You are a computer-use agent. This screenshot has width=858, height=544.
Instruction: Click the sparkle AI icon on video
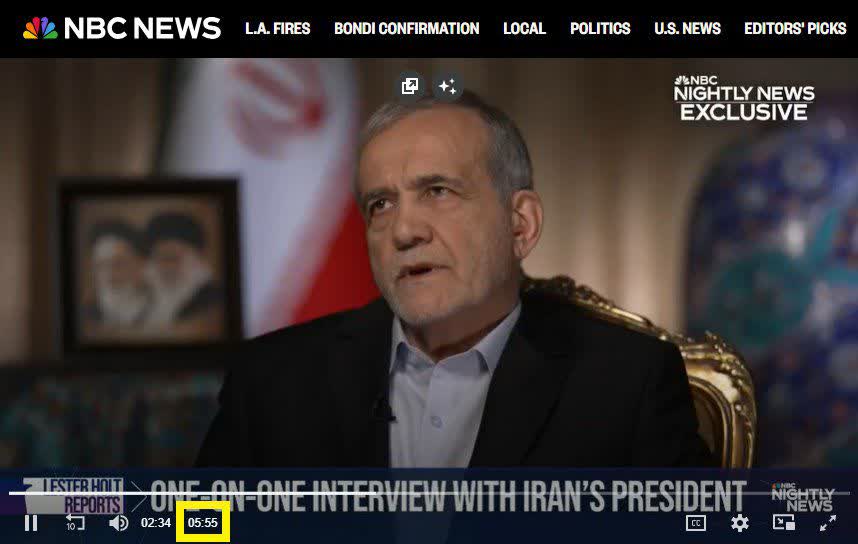[x=448, y=86]
